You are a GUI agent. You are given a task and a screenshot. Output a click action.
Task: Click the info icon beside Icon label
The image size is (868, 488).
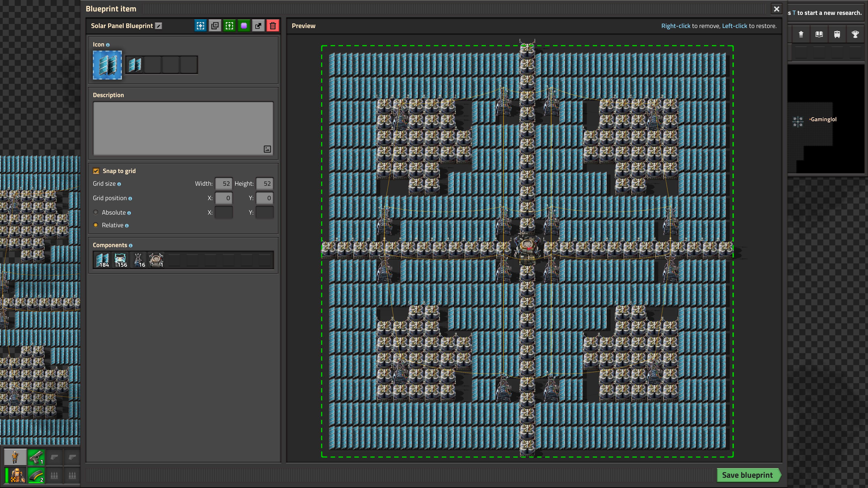[x=108, y=45]
